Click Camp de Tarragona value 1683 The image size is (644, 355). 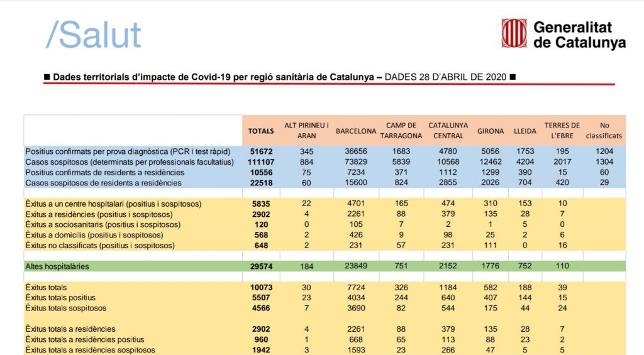[x=401, y=151]
